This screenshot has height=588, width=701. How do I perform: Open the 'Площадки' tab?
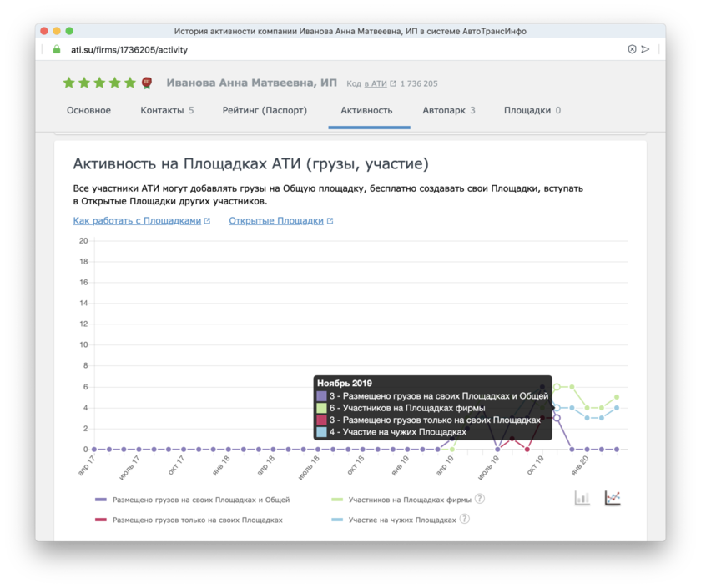pyautogui.click(x=532, y=110)
